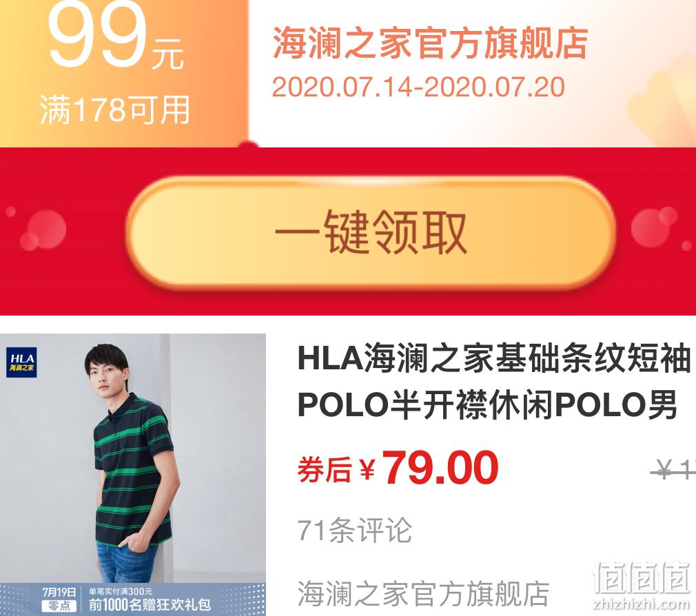Open the striped POLO shirt product photo
Screen dimensions: 696x616
133,475
